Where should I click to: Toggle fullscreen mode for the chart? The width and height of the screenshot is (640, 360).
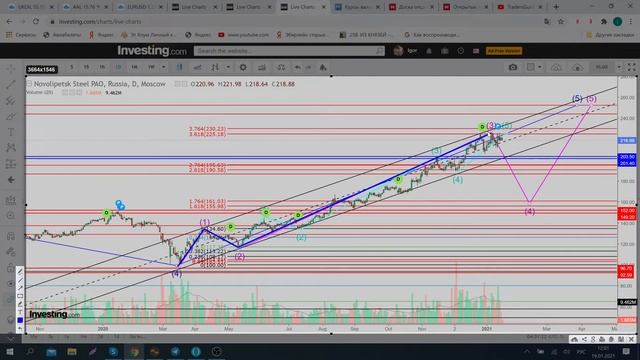(631, 67)
